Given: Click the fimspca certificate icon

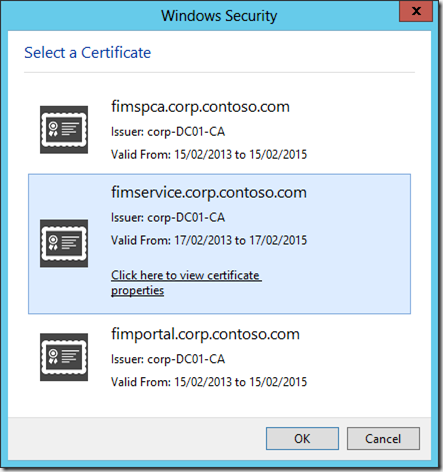Looking at the screenshot, I should coord(64,130).
